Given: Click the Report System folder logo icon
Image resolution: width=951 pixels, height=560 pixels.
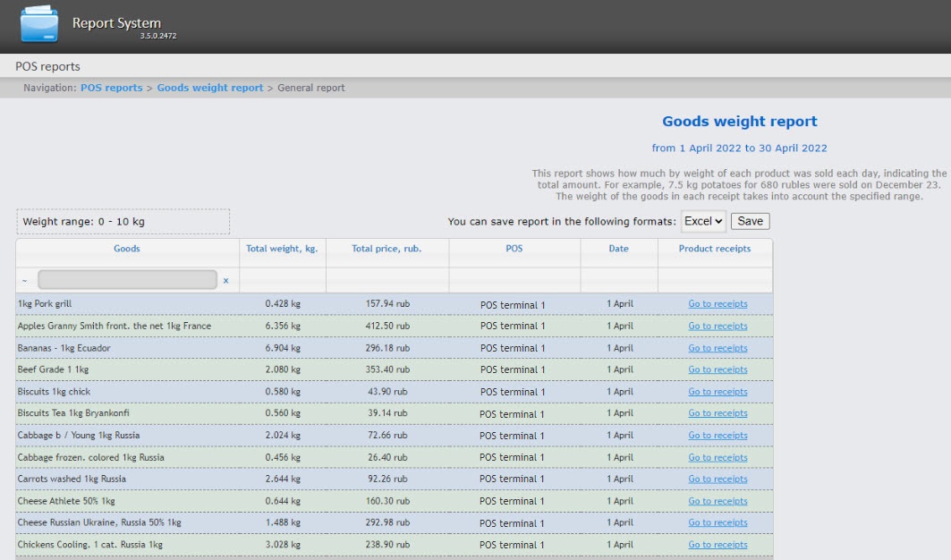Looking at the screenshot, I should tap(39, 25).
